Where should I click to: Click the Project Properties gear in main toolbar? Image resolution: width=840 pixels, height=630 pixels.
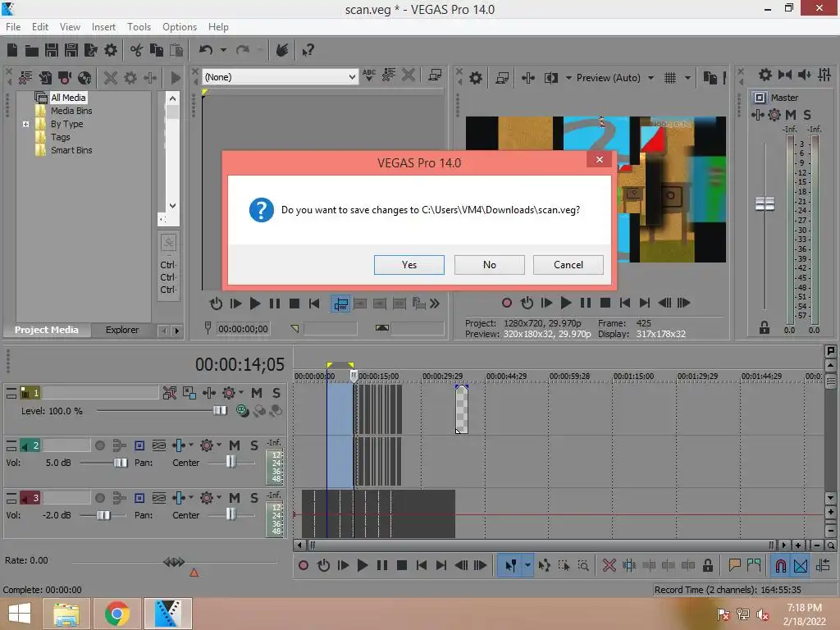pos(111,50)
